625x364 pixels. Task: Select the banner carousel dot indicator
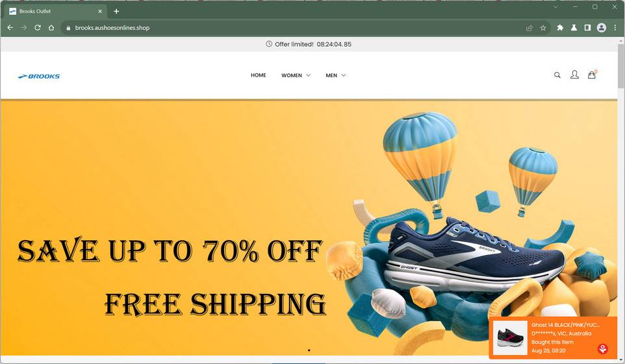tap(309, 350)
